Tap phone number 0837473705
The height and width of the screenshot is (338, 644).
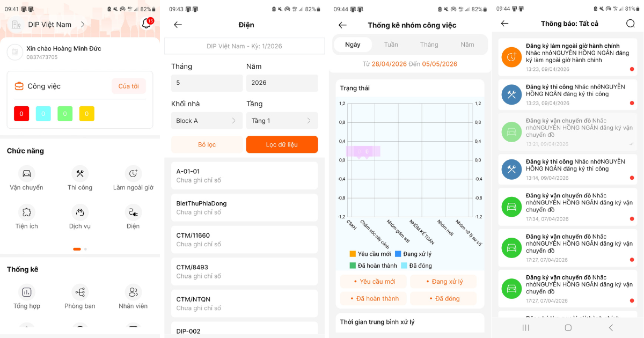pos(42,57)
